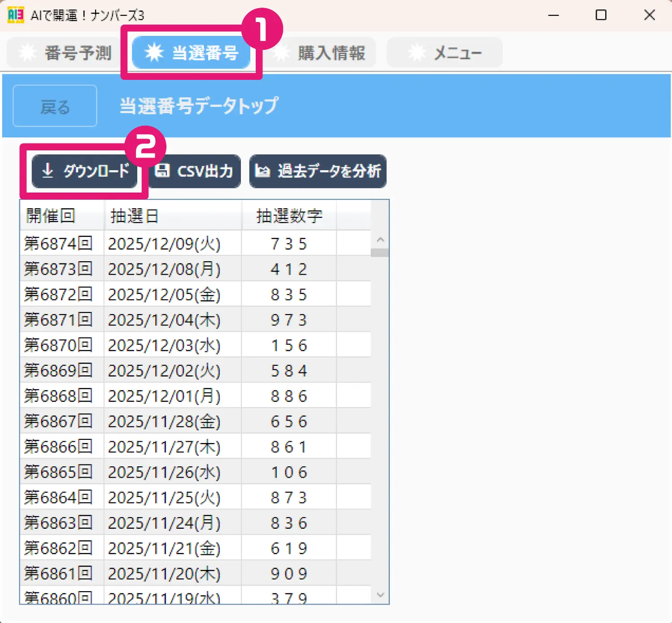Click the star icon beside 購入情報
Viewport: 672px width, 623px height.
(x=282, y=53)
